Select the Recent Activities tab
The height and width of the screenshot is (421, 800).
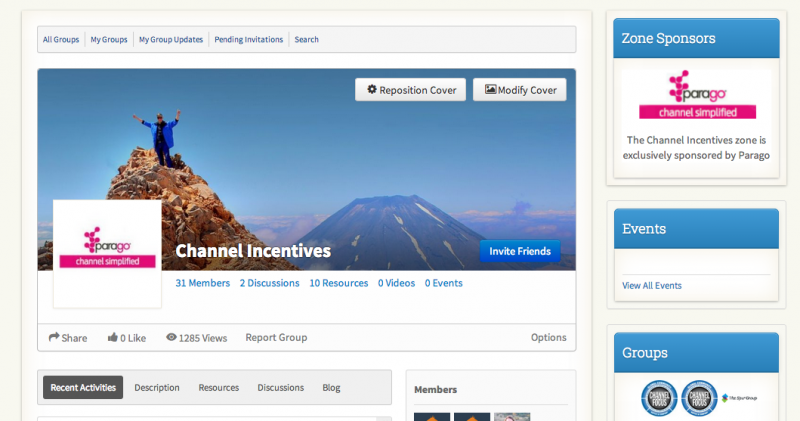click(83, 387)
